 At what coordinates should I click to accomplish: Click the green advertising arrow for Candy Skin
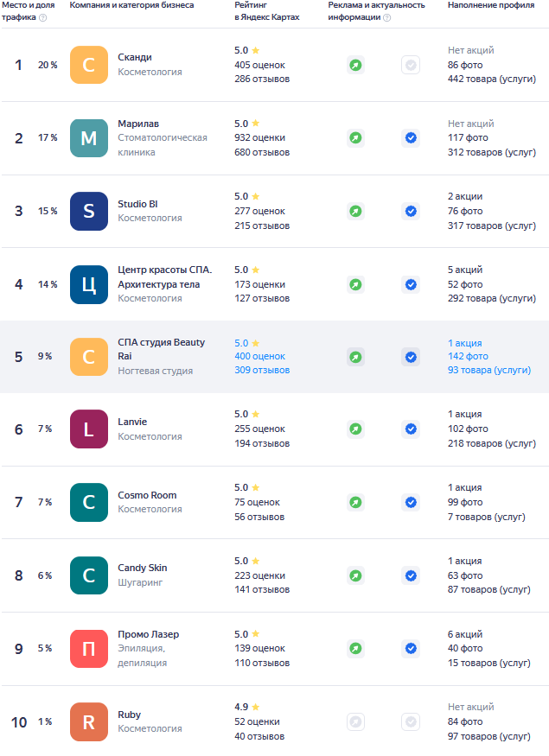pos(355,575)
